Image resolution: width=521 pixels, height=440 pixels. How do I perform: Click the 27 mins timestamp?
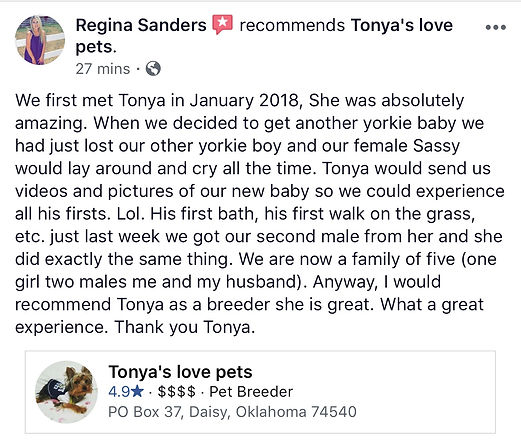(x=103, y=69)
